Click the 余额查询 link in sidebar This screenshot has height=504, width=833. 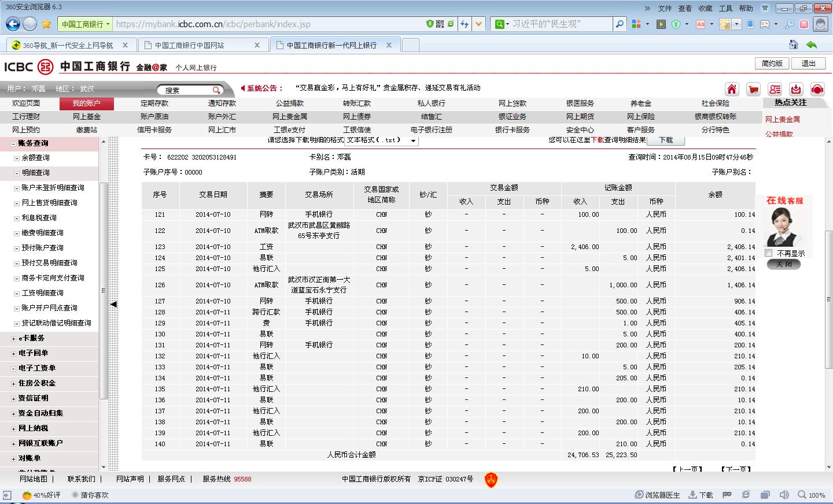click(35, 158)
